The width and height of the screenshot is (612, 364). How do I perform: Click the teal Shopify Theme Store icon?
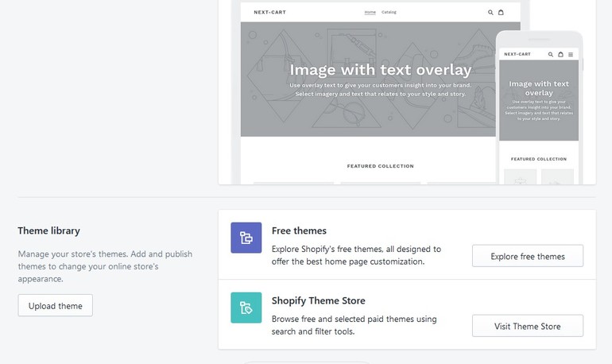coord(246,308)
